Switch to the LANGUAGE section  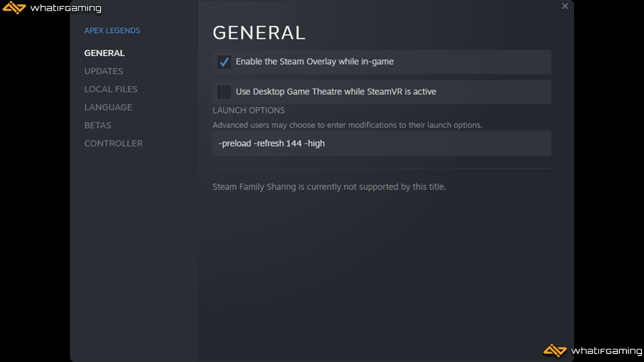[108, 107]
